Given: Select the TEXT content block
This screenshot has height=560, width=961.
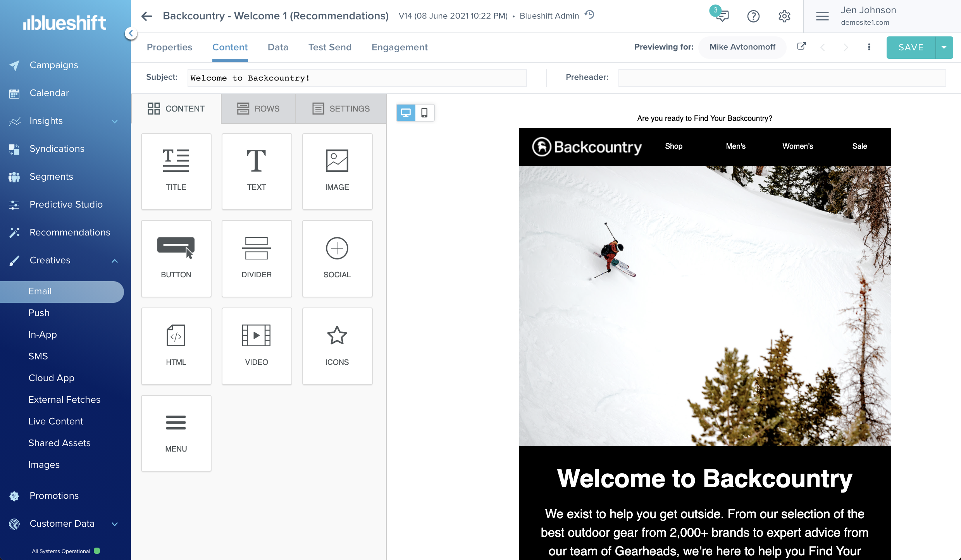Looking at the screenshot, I should 257,172.
